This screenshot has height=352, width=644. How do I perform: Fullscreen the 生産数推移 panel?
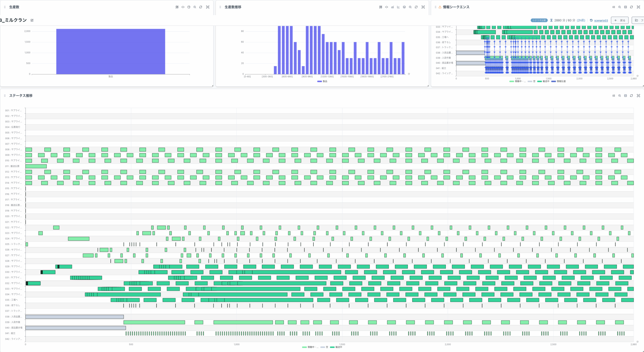click(x=423, y=7)
